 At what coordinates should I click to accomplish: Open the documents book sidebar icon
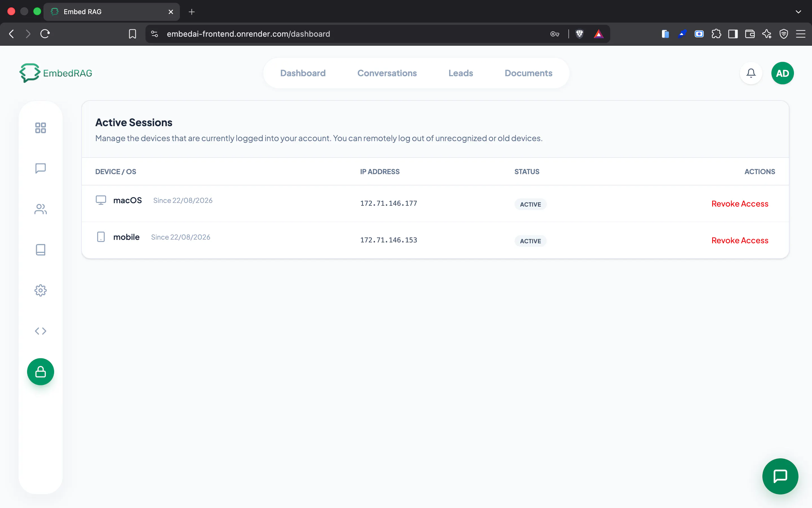click(41, 250)
